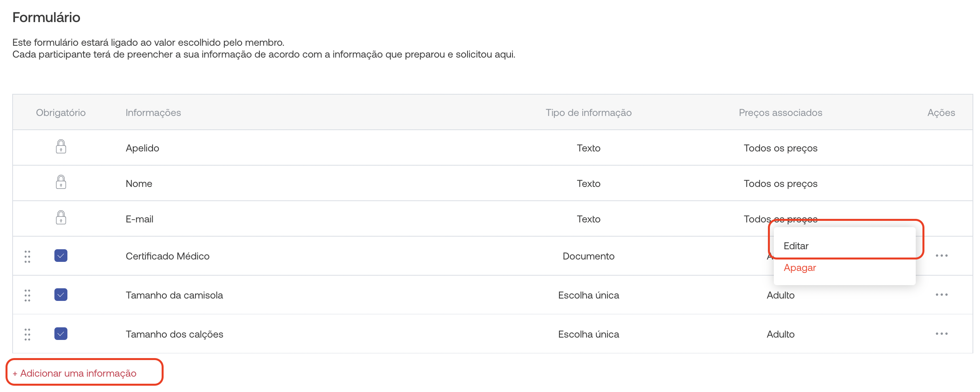The width and height of the screenshot is (980, 392).
Task: Click drag handle for Certificado Médico row
Action: point(27,256)
